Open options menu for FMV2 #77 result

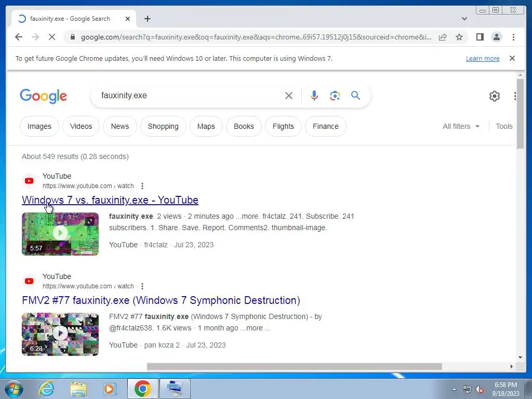coord(142,286)
